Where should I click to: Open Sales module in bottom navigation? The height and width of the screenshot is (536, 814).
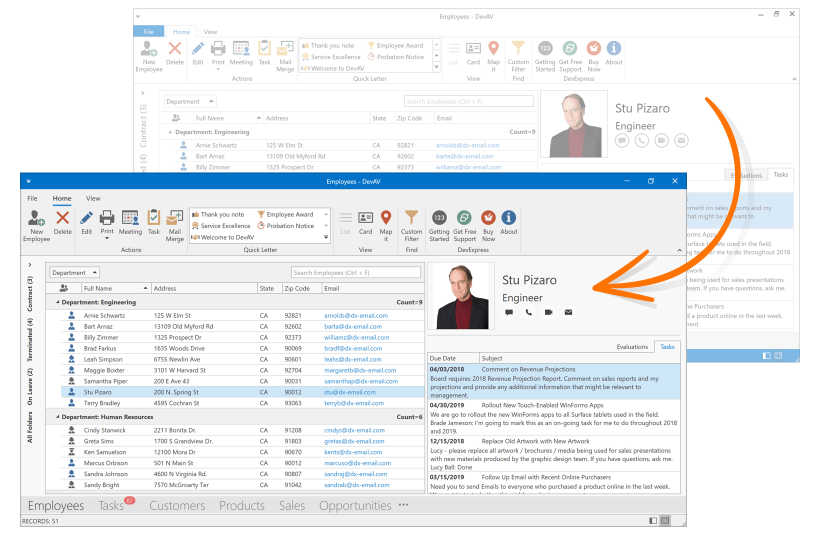click(292, 505)
